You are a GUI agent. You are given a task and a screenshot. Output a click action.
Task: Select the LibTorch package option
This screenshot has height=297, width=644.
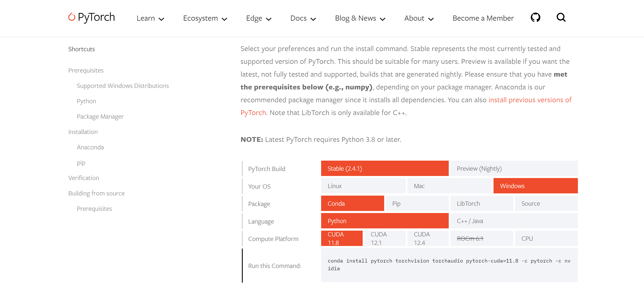(x=482, y=203)
